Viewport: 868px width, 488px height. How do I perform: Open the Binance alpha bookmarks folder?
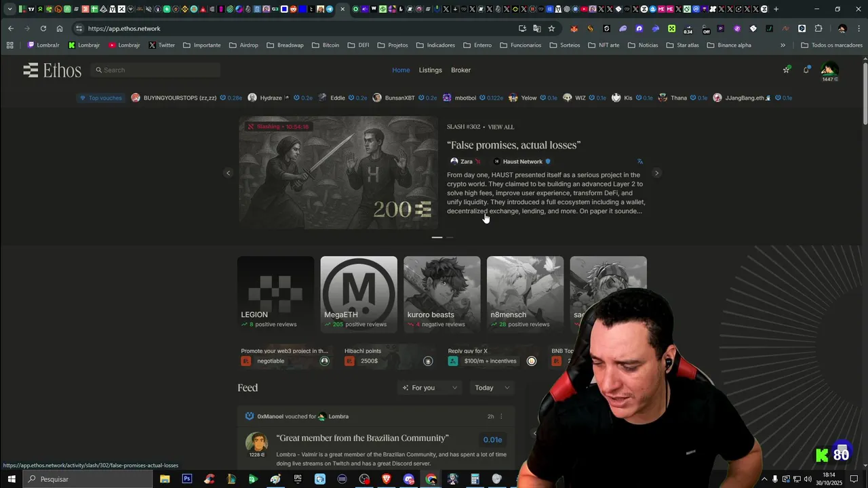coord(729,45)
